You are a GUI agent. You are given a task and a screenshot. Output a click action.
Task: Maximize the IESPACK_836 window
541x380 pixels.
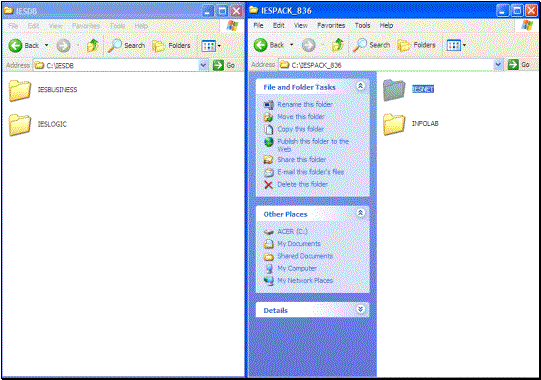click(517, 11)
